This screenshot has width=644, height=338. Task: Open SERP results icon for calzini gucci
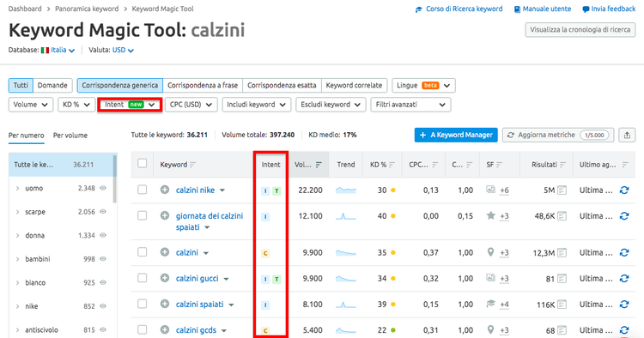tap(562, 279)
